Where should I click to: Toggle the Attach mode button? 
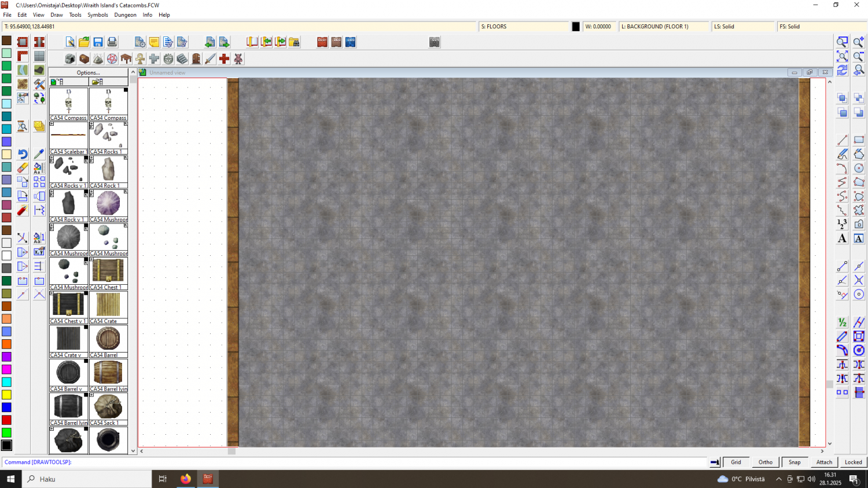824,462
